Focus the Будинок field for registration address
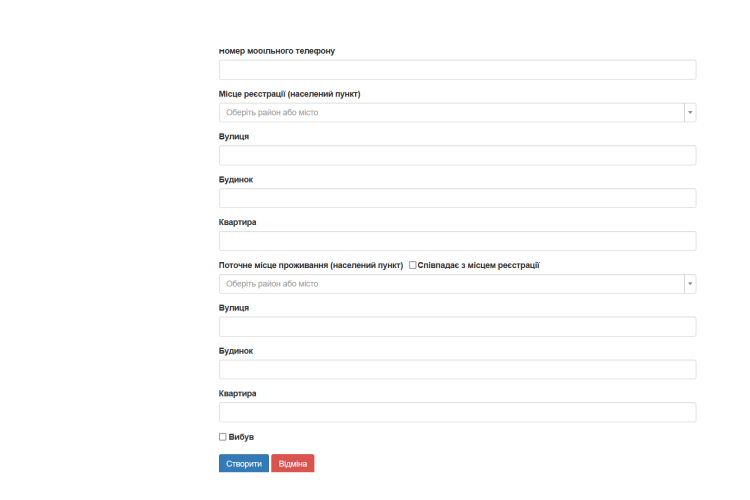Image resolution: width=750 pixels, height=500 pixels. tap(457, 198)
